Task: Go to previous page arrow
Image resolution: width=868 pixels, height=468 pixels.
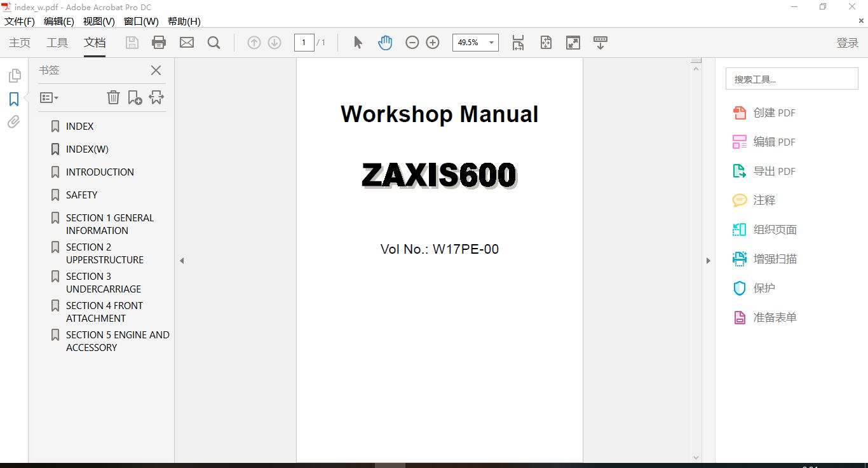Action: coord(254,43)
